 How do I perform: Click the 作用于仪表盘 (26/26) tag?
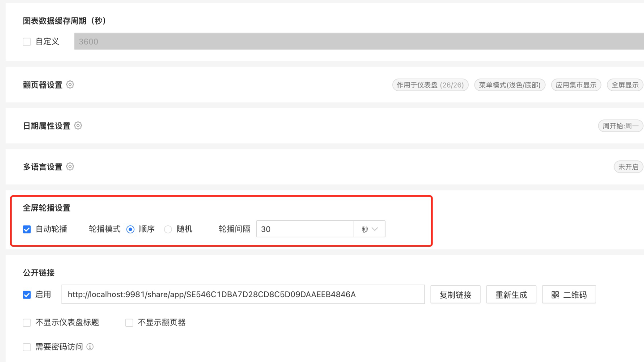pos(430,85)
